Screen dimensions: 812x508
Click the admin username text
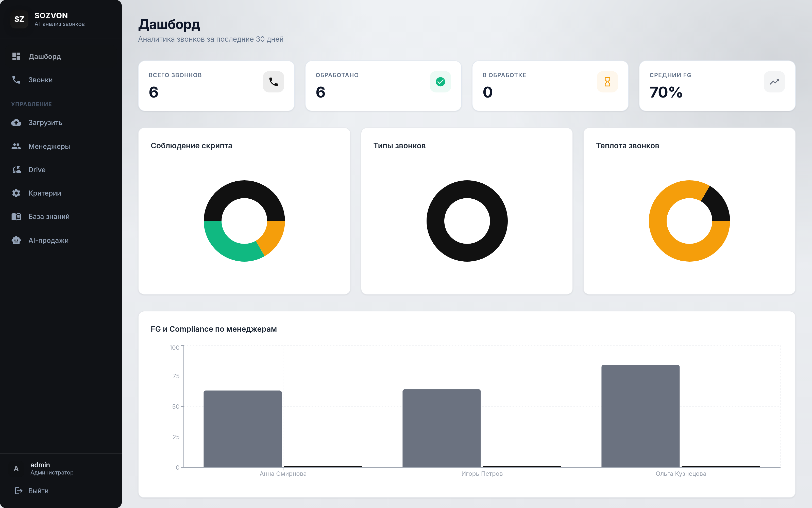coord(40,465)
